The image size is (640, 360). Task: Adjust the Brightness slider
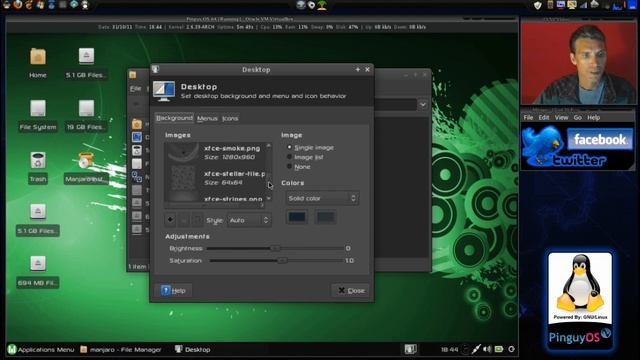click(276, 248)
